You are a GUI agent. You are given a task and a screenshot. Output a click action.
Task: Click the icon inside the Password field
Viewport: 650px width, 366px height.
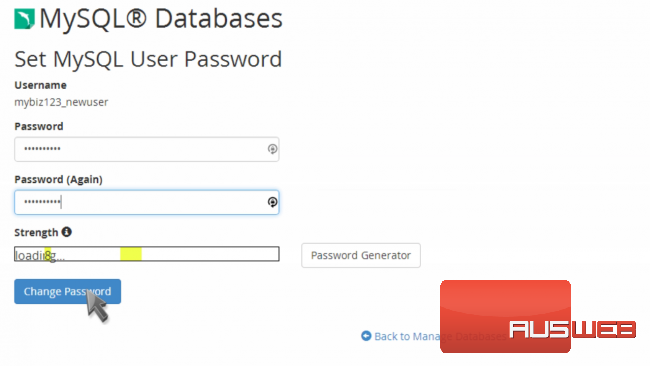(272, 149)
